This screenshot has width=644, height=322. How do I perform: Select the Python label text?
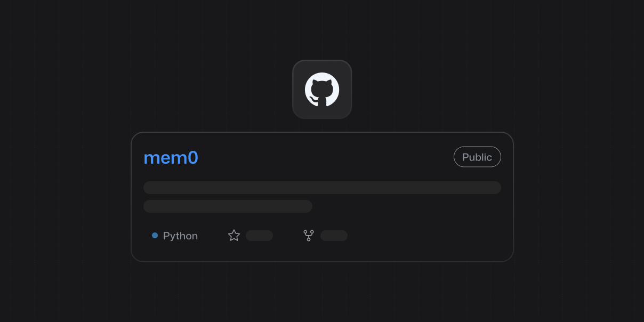[x=180, y=235]
